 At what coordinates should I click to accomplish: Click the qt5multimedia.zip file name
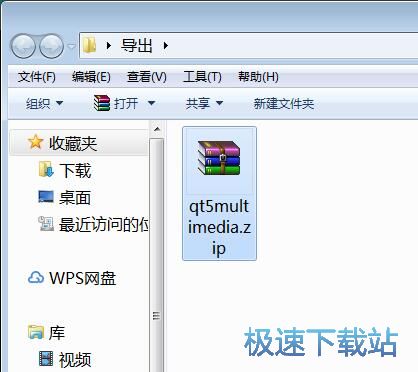coord(219,227)
